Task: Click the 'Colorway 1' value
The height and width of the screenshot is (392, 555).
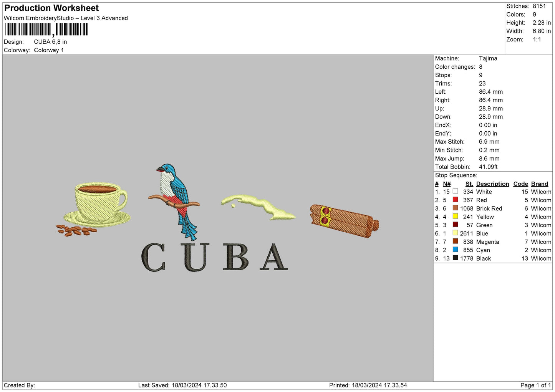Action: tap(49, 50)
